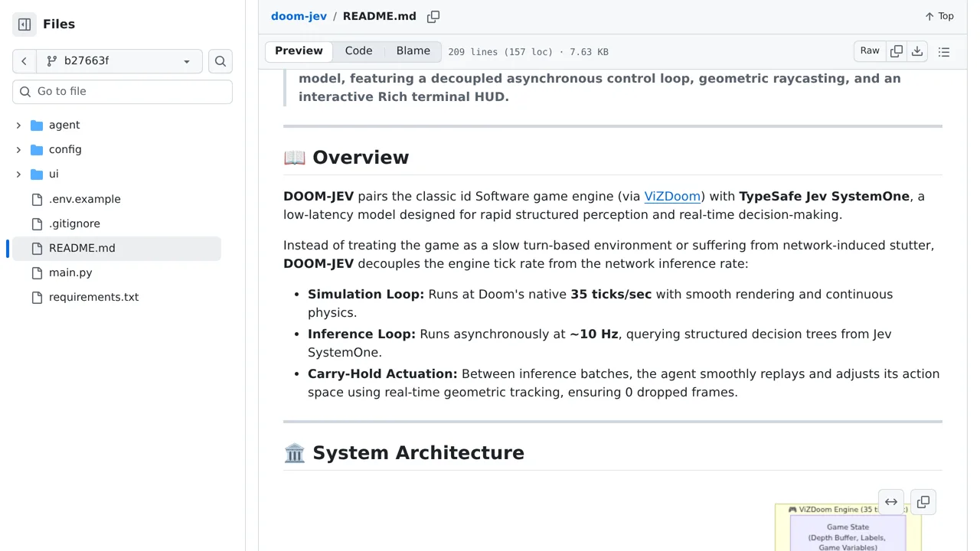Navigate to the doom-jev repository breadcrumb

pos(299,16)
